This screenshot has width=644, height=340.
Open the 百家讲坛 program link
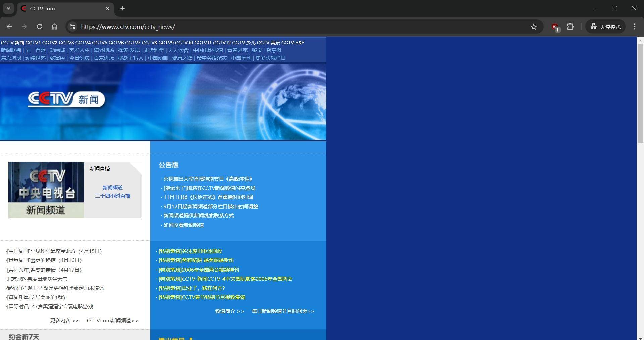[104, 58]
